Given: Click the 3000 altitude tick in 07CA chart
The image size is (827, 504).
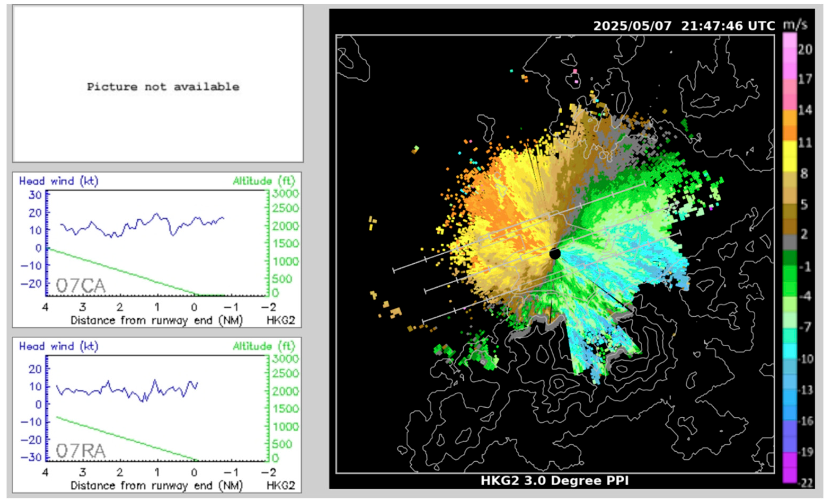Looking at the screenshot, I should click(285, 193).
